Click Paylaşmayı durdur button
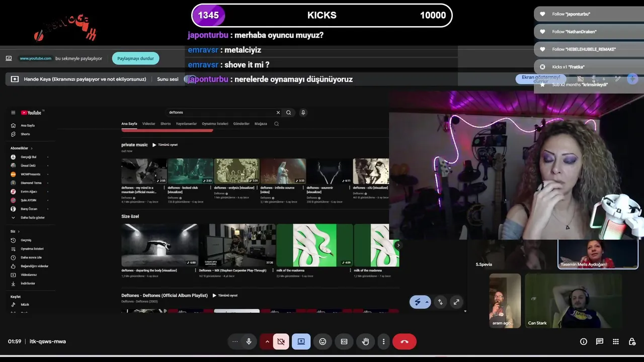The height and width of the screenshot is (362, 644). pos(135,58)
